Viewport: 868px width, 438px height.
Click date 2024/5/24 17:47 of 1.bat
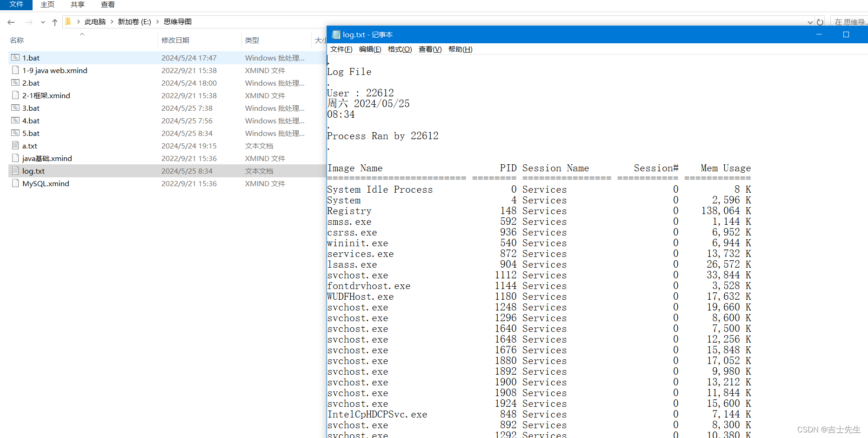point(189,58)
